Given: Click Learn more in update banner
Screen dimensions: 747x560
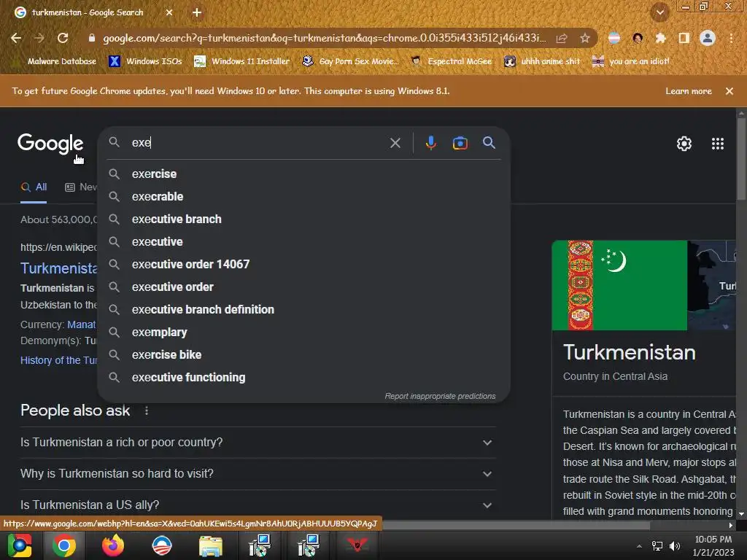Looking at the screenshot, I should (x=689, y=91).
